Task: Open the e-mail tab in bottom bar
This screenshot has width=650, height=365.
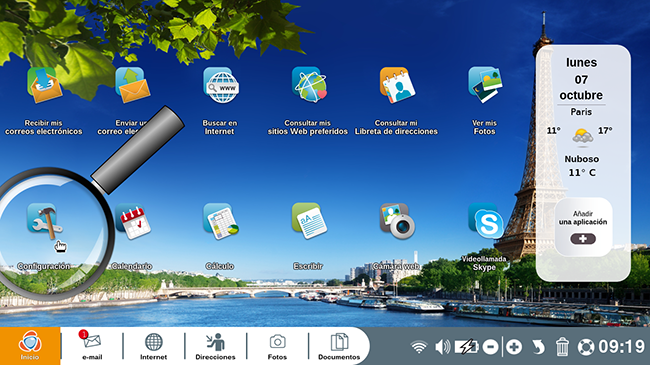Action: tap(92, 346)
